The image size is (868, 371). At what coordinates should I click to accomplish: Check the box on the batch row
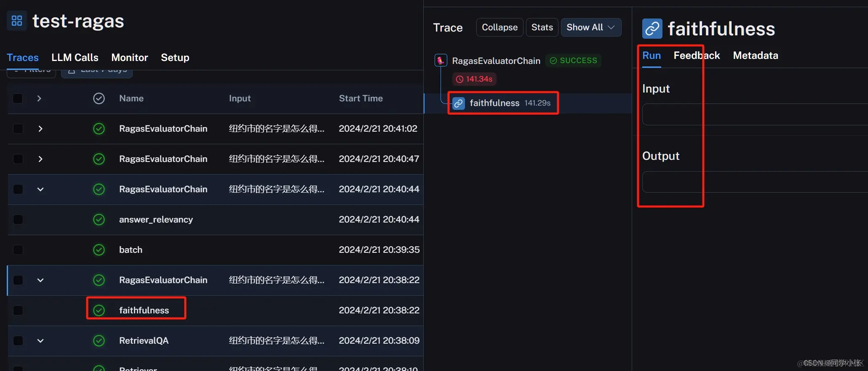(x=18, y=250)
